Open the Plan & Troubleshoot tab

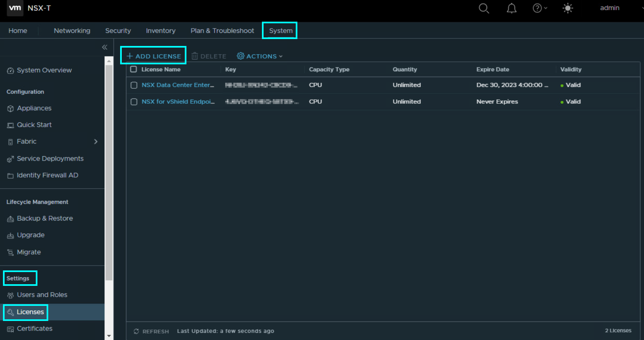point(222,31)
